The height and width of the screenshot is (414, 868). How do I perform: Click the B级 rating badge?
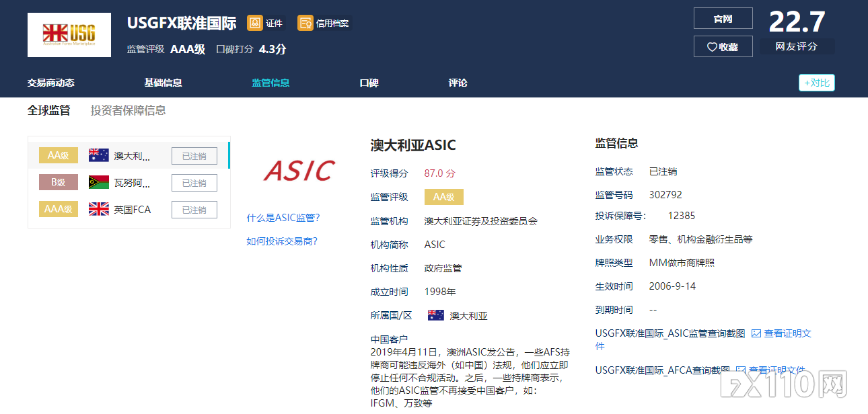click(x=59, y=182)
